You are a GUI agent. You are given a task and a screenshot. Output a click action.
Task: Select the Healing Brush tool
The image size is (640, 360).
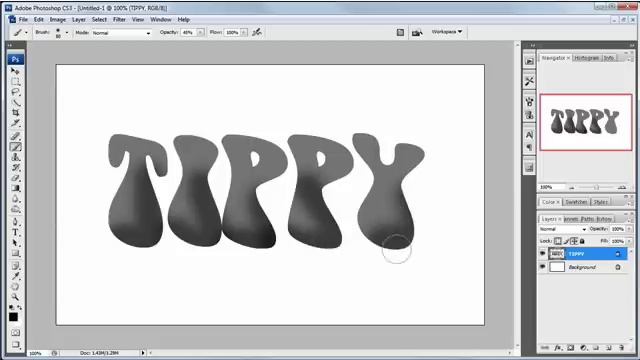(15, 136)
